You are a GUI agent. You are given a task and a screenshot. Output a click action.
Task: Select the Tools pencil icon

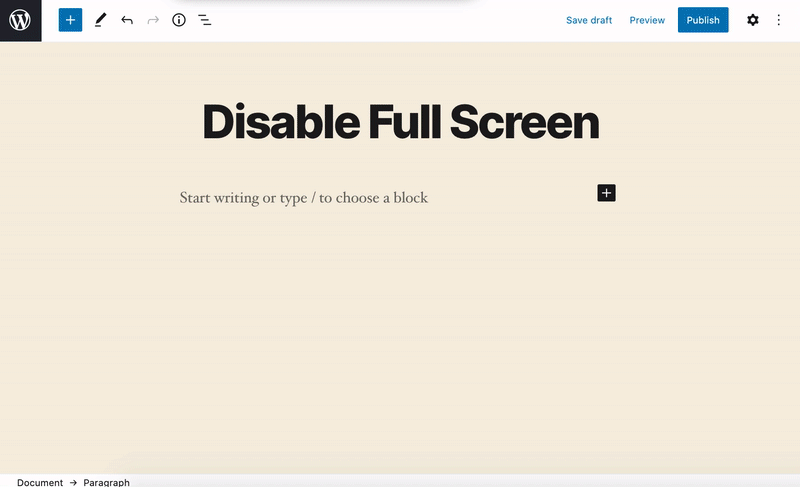coord(99,20)
